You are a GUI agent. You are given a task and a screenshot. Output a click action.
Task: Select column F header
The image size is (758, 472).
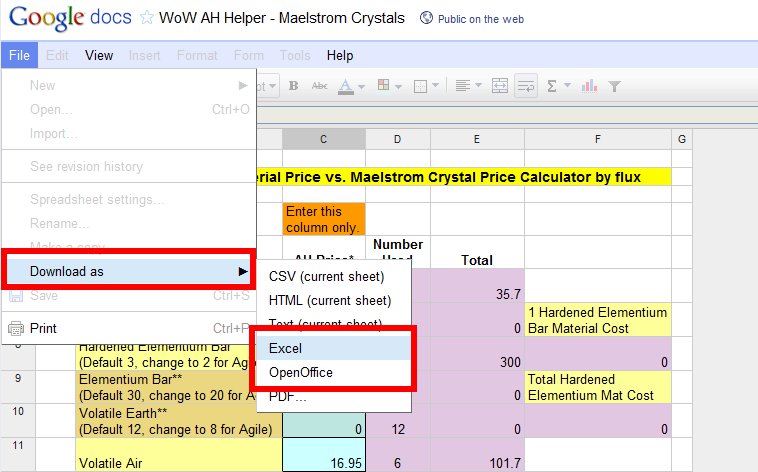pos(598,139)
